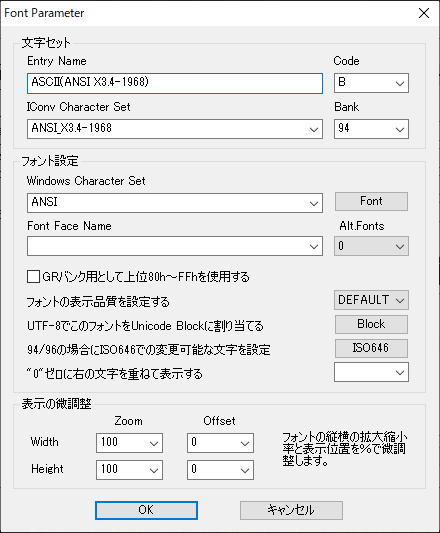Enable GR bank 80h–FFh checkbox
Viewport: 440px width, 533px height.
point(33,277)
